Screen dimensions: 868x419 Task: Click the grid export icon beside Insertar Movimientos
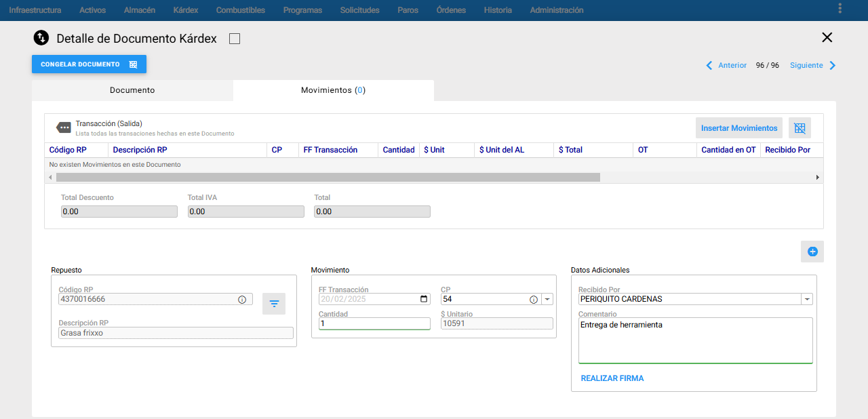(x=800, y=128)
